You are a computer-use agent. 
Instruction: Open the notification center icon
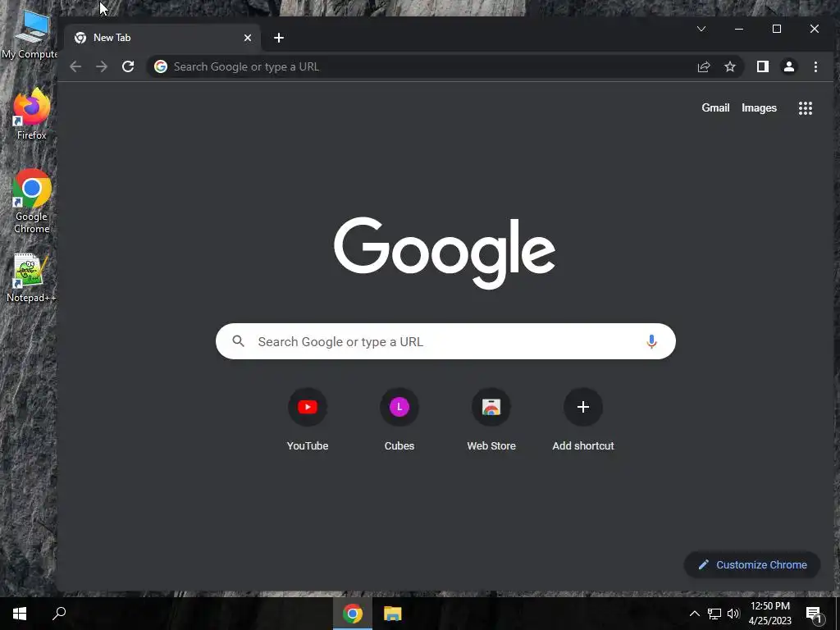click(813, 614)
